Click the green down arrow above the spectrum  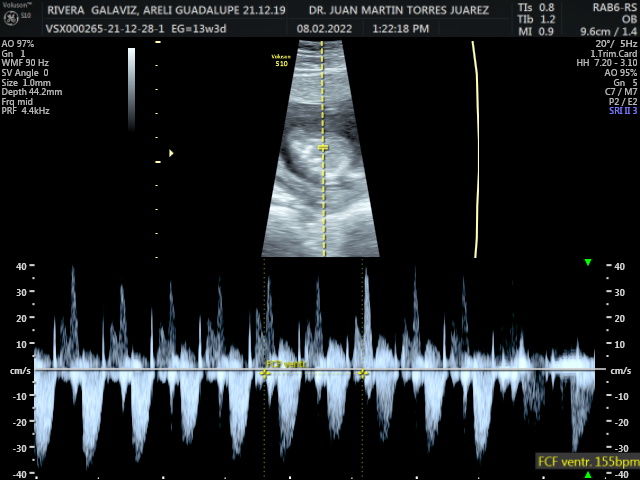(588, 263)
